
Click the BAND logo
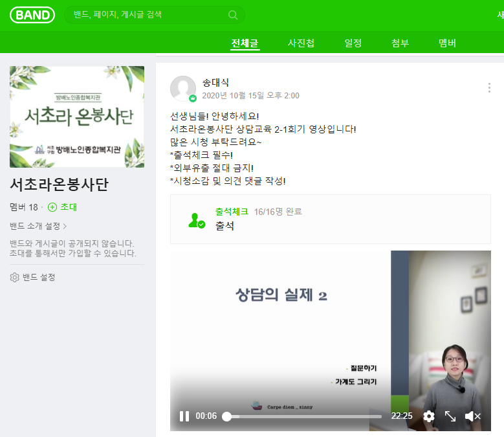coord(32,15)
